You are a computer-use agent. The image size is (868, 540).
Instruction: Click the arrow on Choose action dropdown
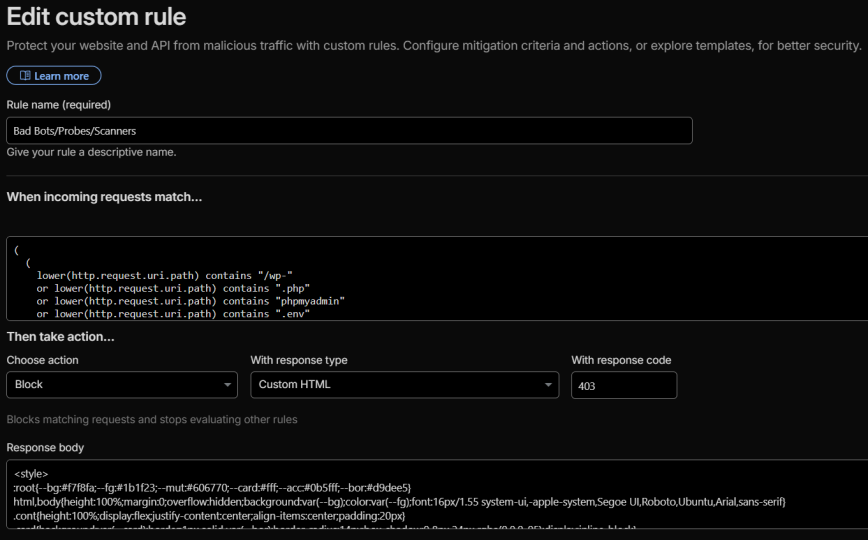pos(227,385)
